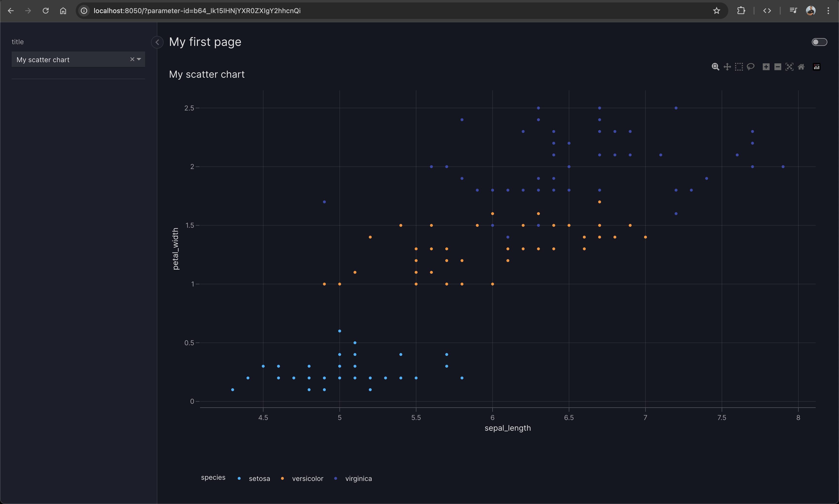Click the 7.5 x-axis tick label
This screenshot has width=839, height=504.
click(722, 418)
